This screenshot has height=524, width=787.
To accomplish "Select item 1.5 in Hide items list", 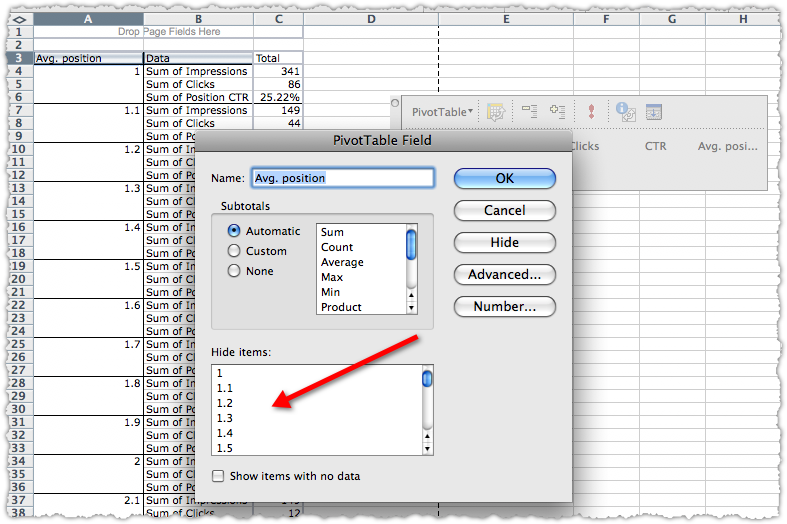I will [x=317, y=448].
